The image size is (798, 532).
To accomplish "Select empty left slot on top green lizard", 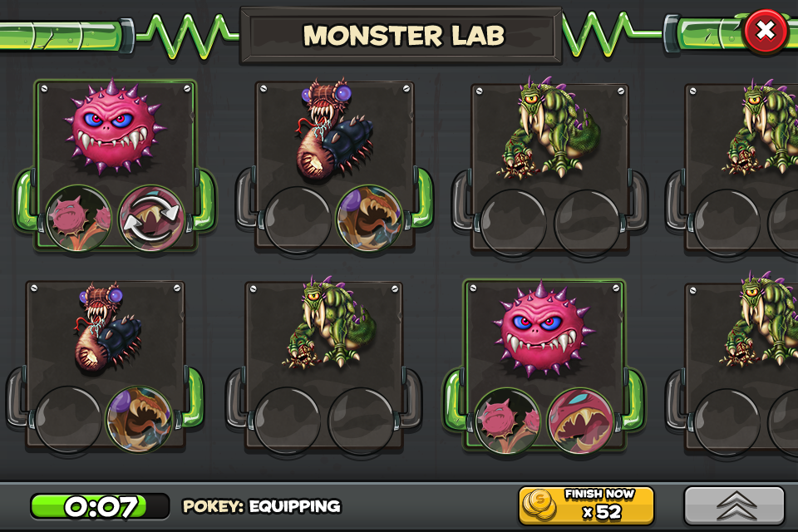I will point(513,222).
